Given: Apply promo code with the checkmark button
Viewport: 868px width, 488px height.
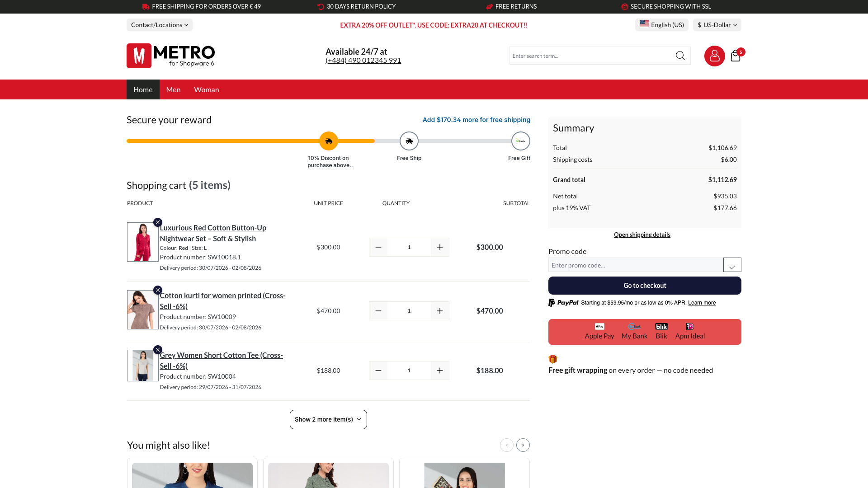Looking at the screenshot, I should 732,265.
